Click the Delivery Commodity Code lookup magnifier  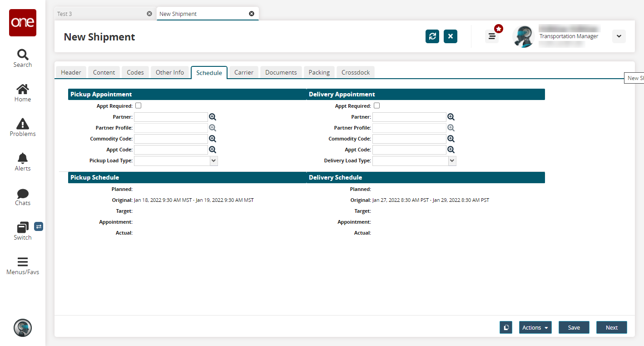(x=451, y=139)
